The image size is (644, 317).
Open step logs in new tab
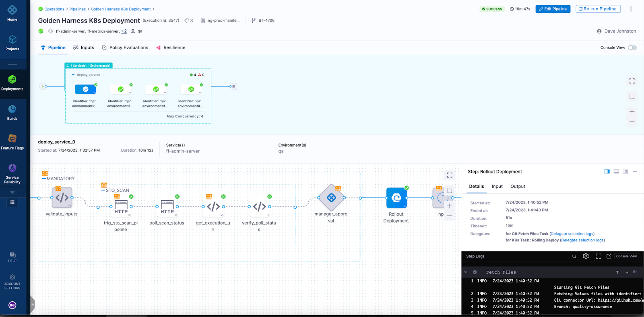pos(609,256)
